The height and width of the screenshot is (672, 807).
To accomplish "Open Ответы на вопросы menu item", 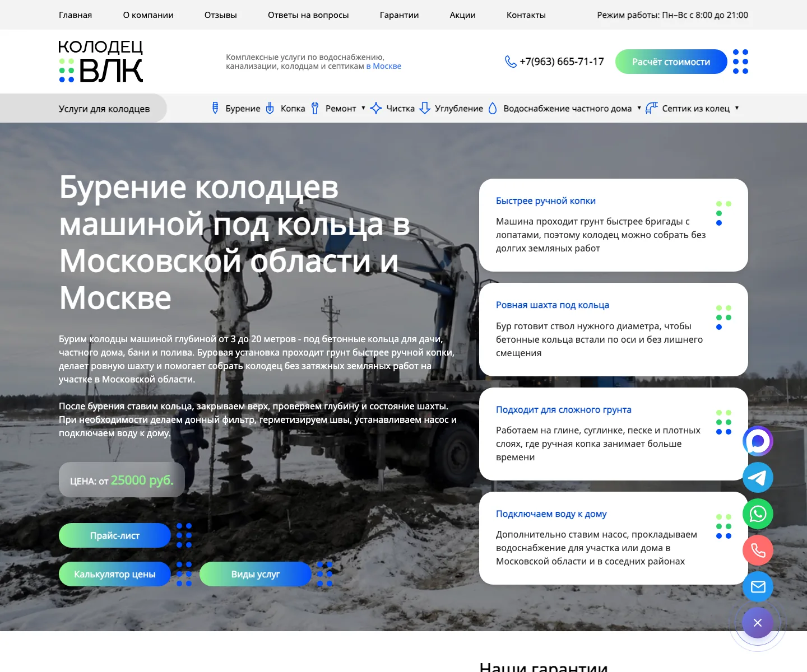I will 308,15.
